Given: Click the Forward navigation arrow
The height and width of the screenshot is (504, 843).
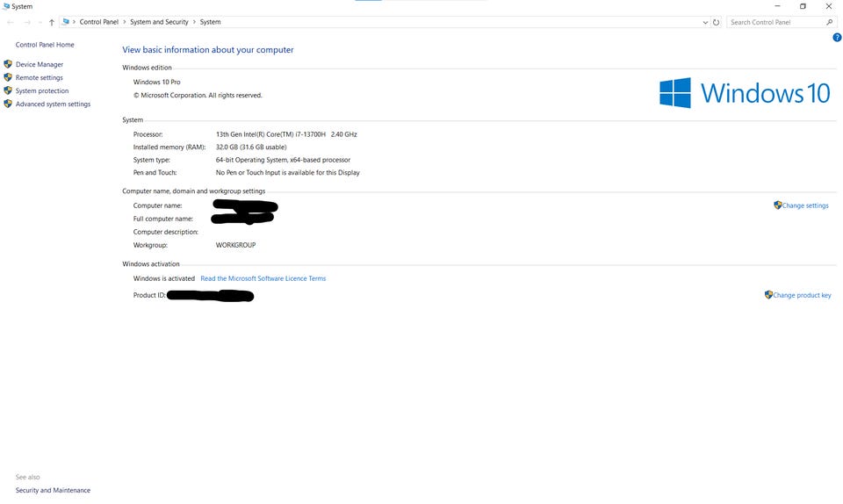Looking at the screenshot, I should [27, 22].
